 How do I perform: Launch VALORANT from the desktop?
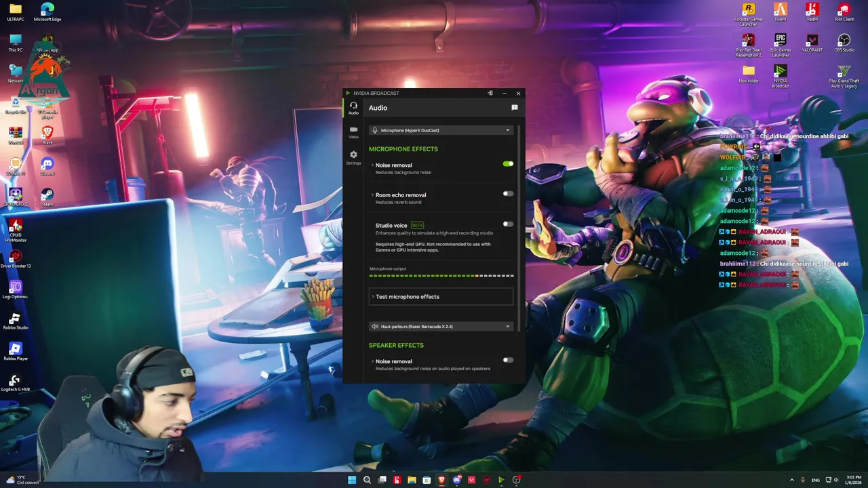click(x=812, y=43)
